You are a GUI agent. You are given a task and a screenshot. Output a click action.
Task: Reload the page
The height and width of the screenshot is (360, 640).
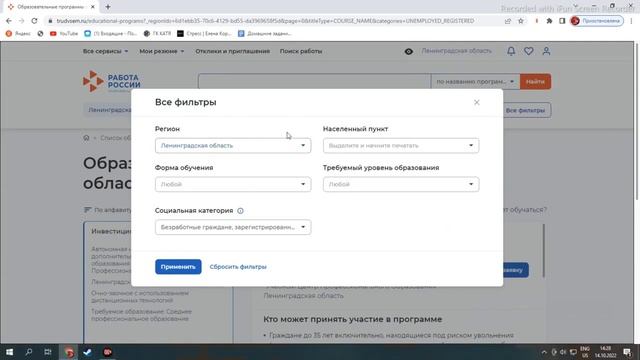[34, 21]
